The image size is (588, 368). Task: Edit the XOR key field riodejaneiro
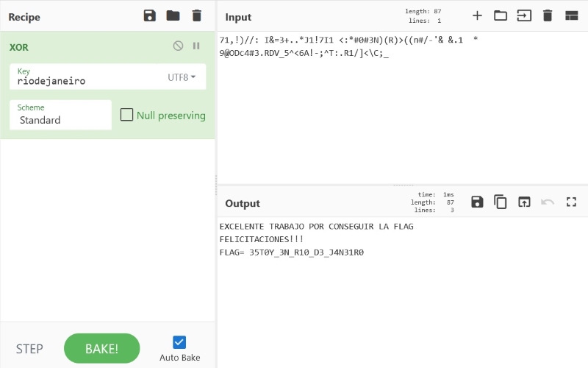pos(88,77)
